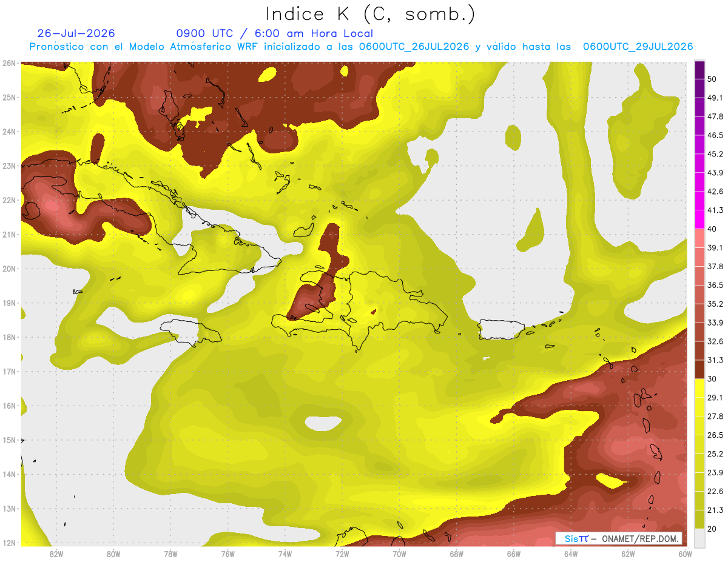Screen dimensions: 728x562
Task: Click the "60W" longitude label
Action: (x=684, y=554)
